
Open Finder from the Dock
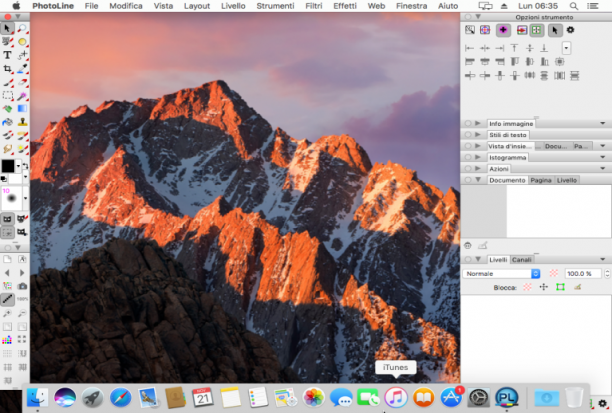(x=37, y=397)
